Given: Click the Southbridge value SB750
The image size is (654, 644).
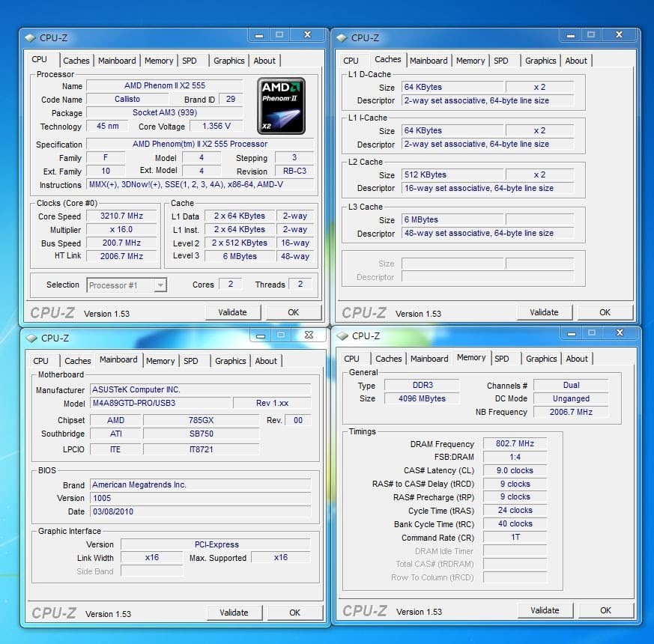Looking at the screenshot, I should click(x=201, y=434).
